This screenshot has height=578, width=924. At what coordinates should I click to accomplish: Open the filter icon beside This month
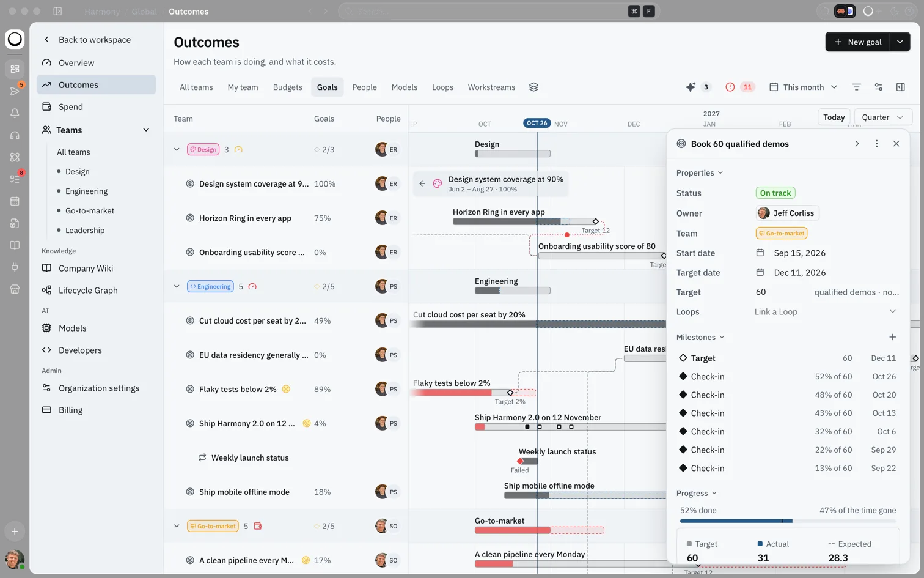coord(856,87)
